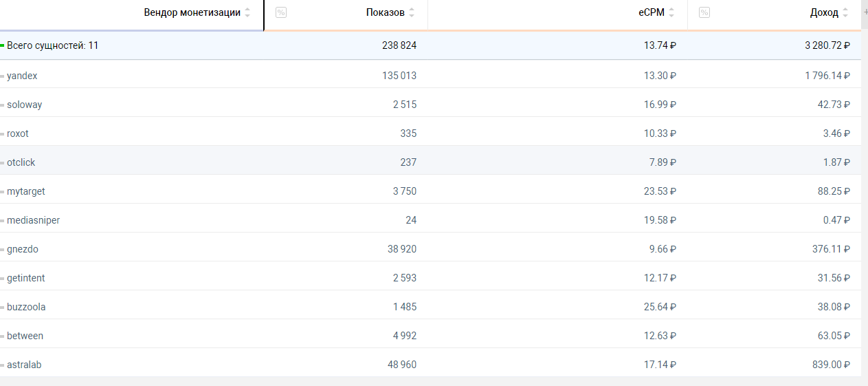The height and width of the screenshot is (386, 868).
Task: Sort by Доход using its arrow icon
Action: coord(845,12)
